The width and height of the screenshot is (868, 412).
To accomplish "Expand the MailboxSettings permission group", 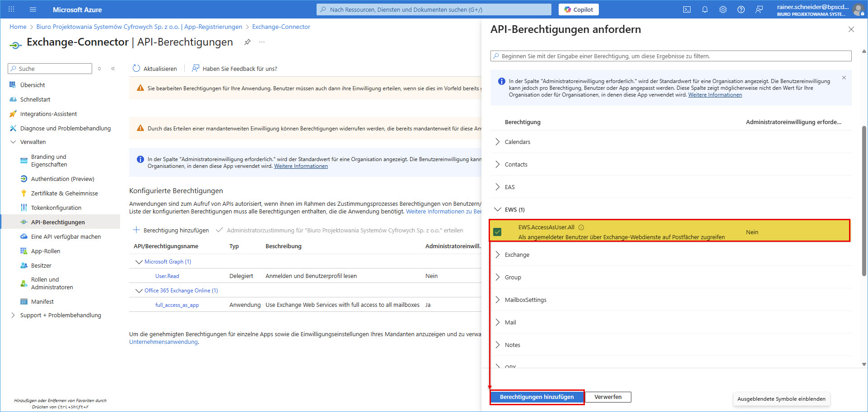I will click(498, 300).
